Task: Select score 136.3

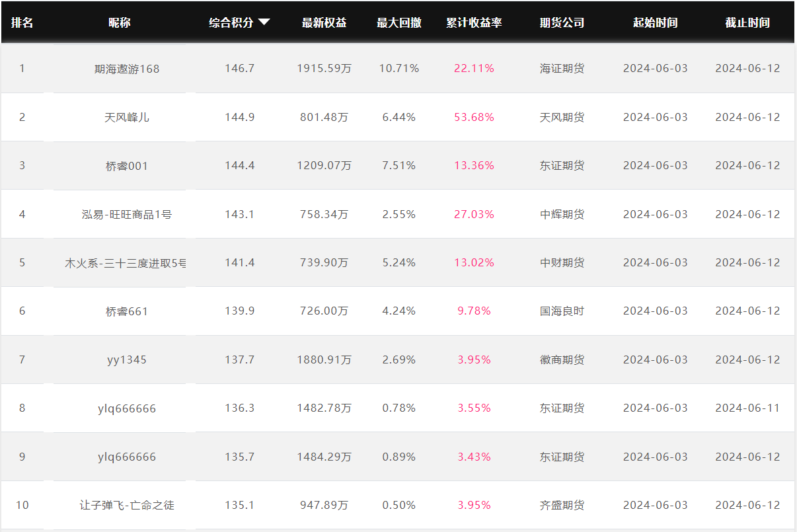Action: pyautogui.click(x=240, y=408)
